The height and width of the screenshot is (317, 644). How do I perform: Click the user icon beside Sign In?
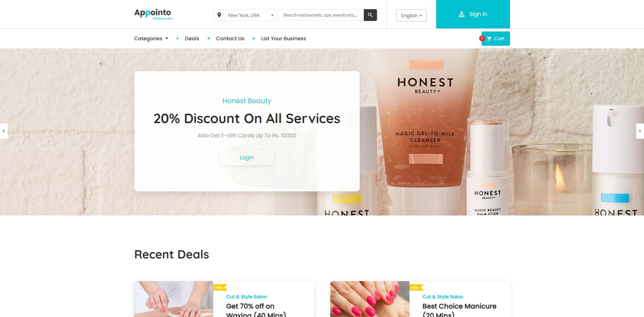(x=462, y=14)
